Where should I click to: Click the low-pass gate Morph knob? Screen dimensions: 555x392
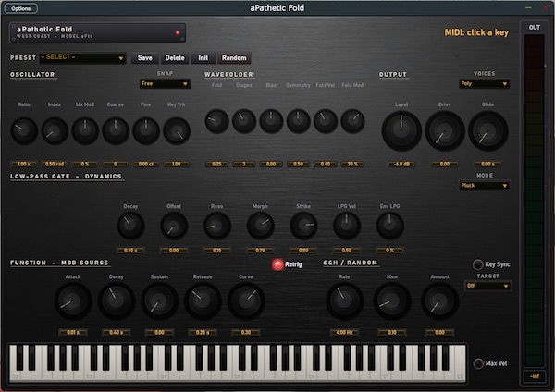click(260, 226)
